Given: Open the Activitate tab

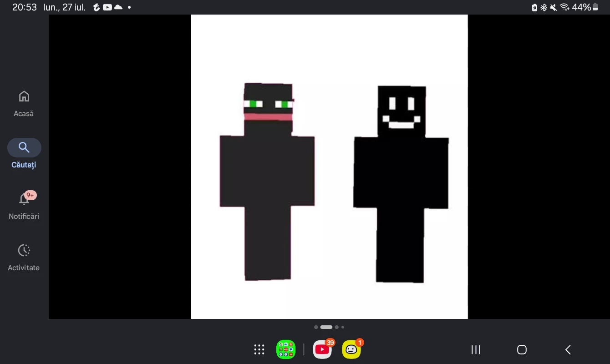Looking at the screenshot, I should (x=24, y=258).
